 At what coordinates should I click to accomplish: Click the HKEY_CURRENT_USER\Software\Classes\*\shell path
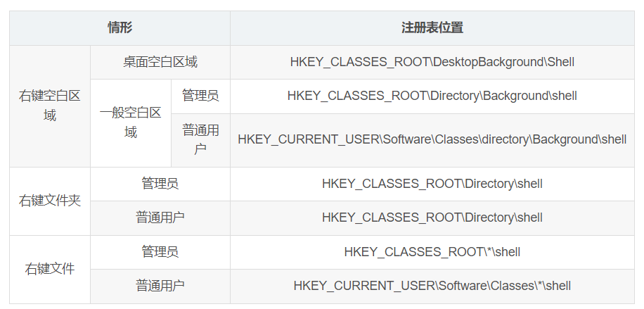432,286
